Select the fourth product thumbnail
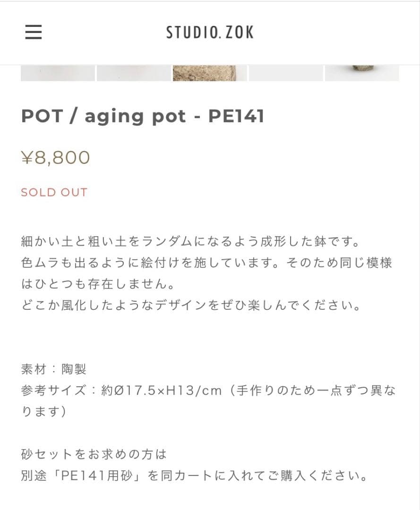 point(286,73)
